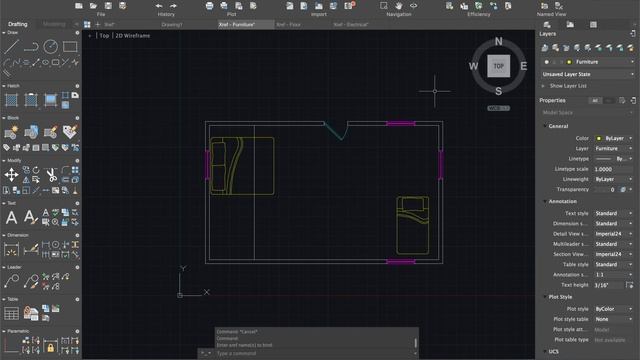Insert a Table using the grid icon
Image resolution: width=640 pixels, height=360 pixels.
tap(11, 313)
